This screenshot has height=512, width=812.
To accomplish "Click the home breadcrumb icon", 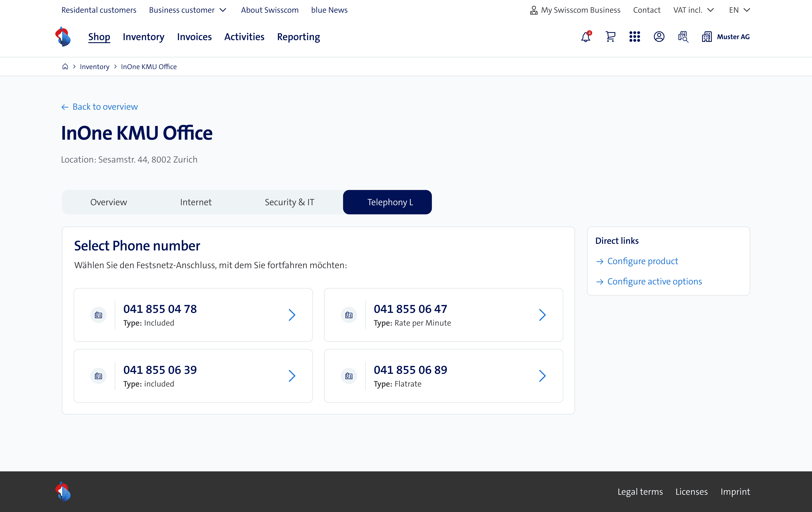I will [x=65, y=67].
